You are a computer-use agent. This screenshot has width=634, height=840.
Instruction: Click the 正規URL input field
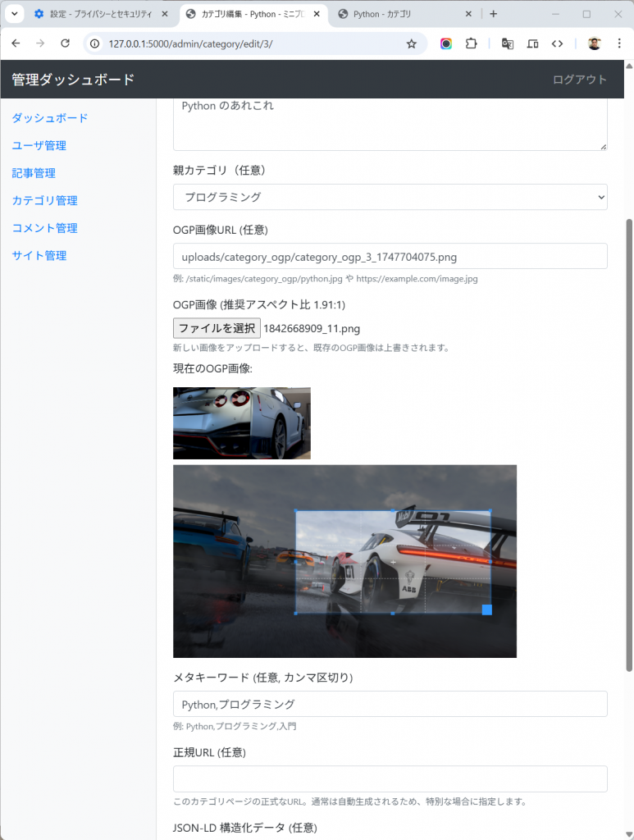390,779
